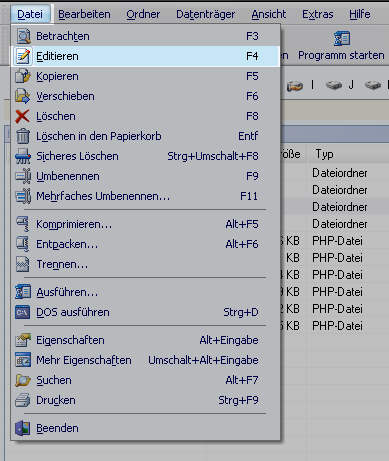Click the Betrachten magnifier icon
Viewport: 389px width, 461px height.
pyautogui.click(x=23, y=36)
